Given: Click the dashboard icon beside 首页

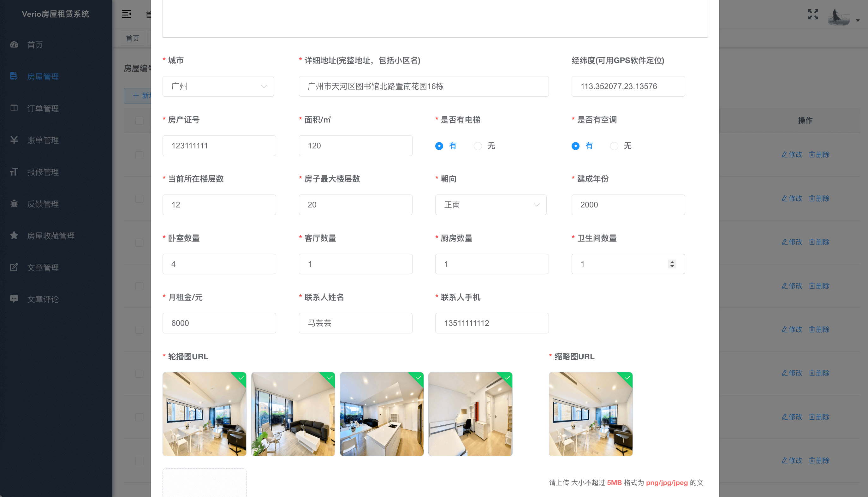Looking at the screenshot, I should 14,45.
